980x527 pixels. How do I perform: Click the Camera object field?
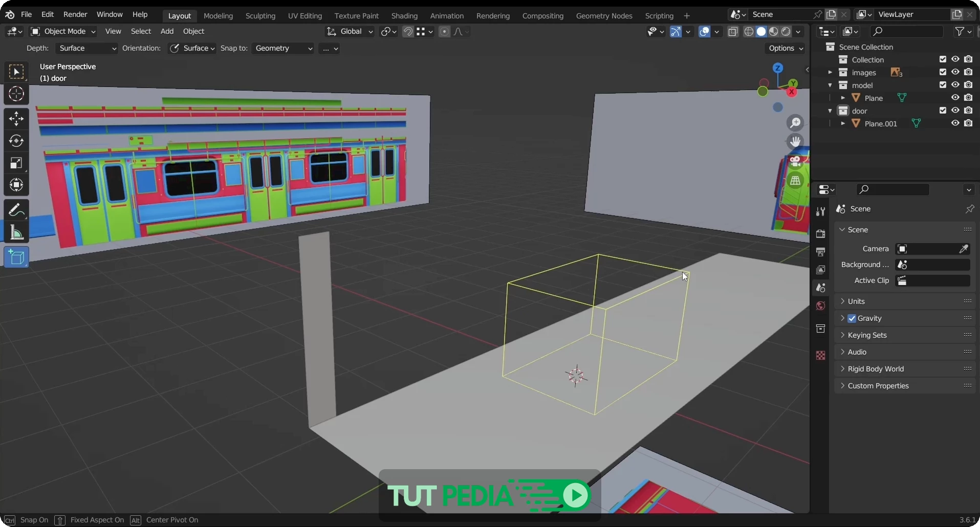click(932, 249)
